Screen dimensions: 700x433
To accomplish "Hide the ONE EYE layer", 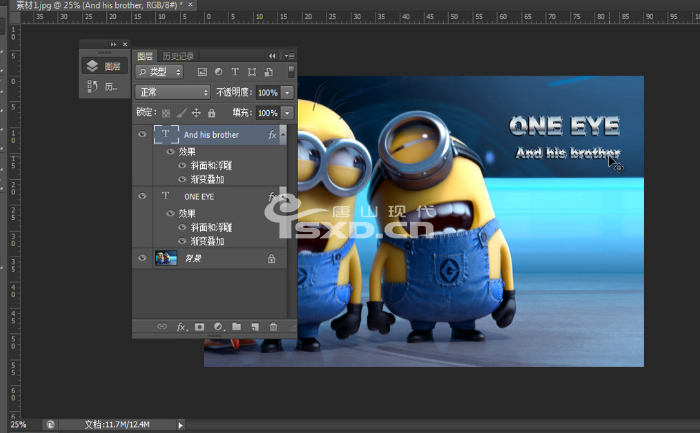I will tap(142, 196).
